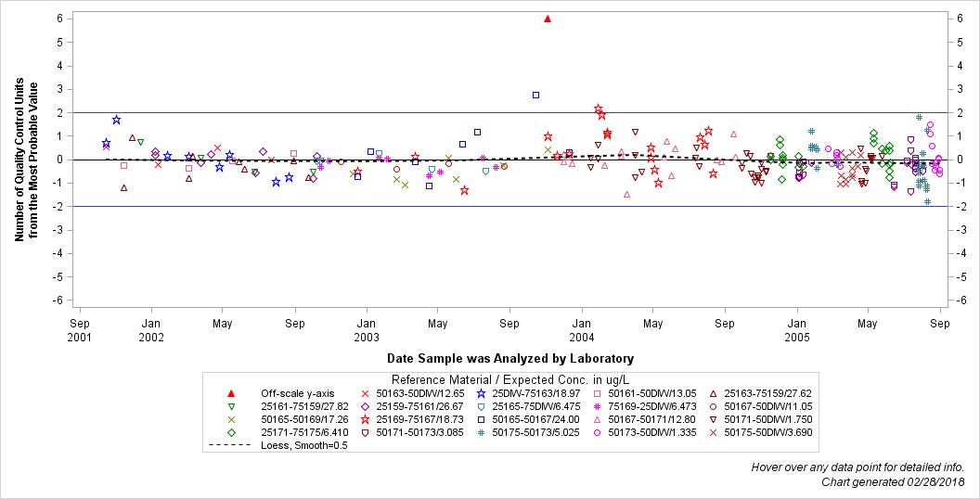Image resolution: width=980 pixels, height=499 pixels.
Task: Click the red off-scale triangle data point
Action: 548,19
